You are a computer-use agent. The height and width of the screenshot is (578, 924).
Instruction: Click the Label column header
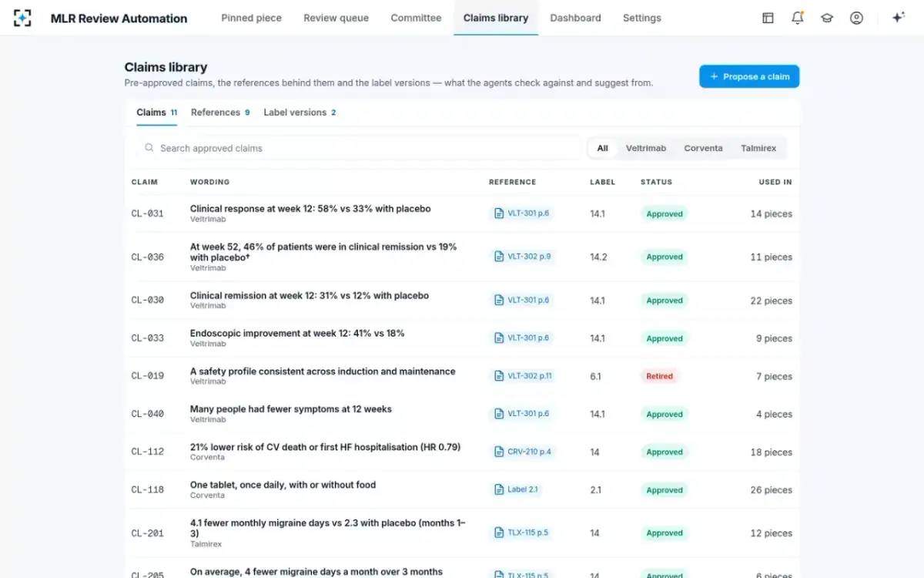coord(602,182)
